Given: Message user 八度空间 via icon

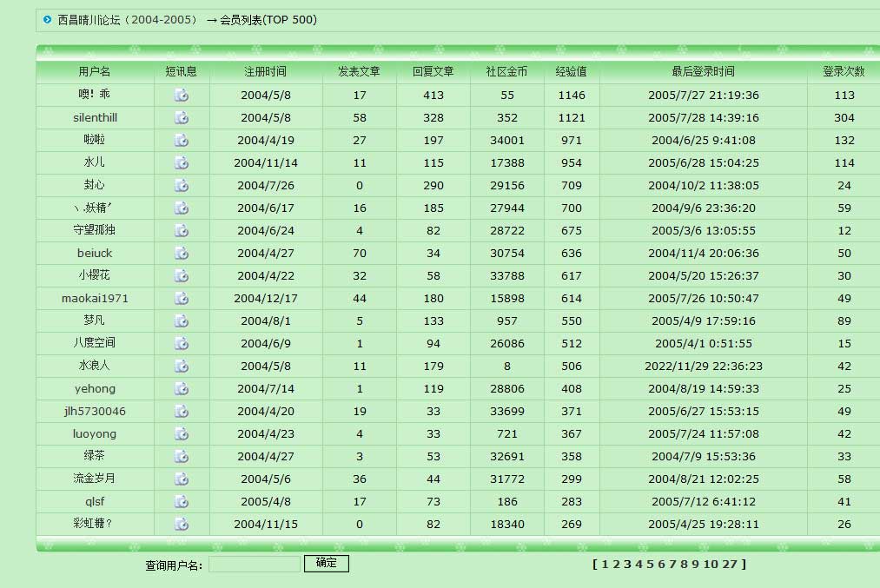Looking at the screenshot, I should point(182,343).
